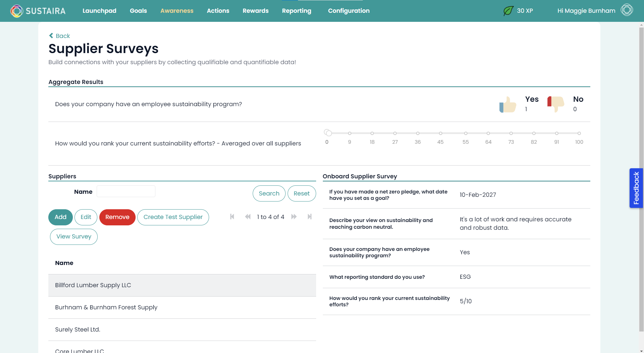Open the Feedback side tab
The height and width of the screenshot is (353, 644).
[x=636, y=188]
